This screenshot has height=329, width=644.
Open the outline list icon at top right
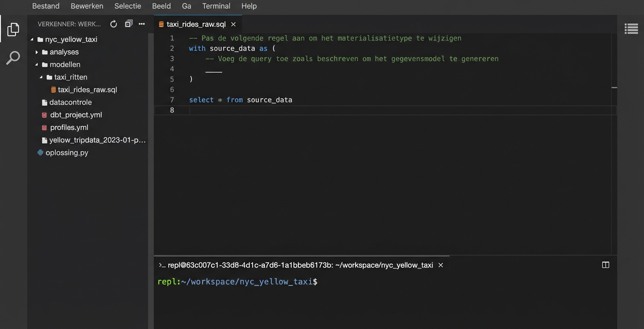[631, 29]
